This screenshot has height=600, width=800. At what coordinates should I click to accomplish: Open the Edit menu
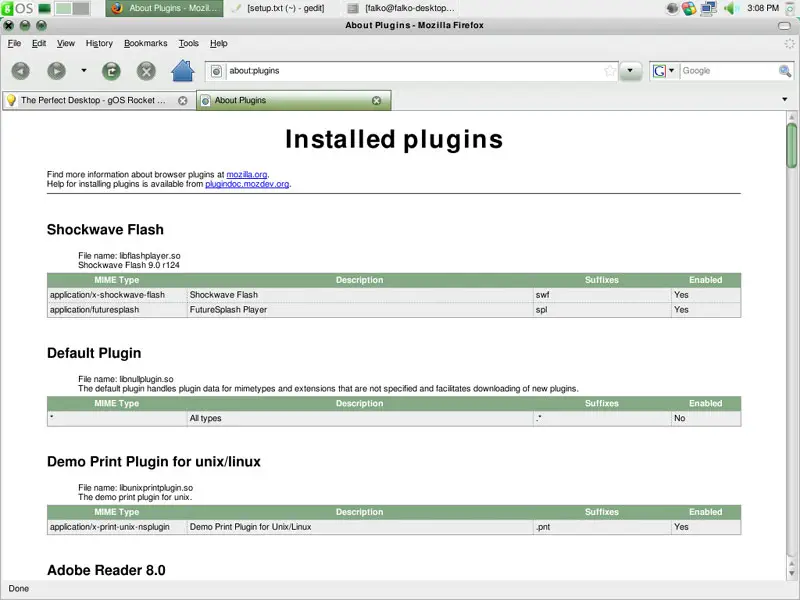coord(39,43)
